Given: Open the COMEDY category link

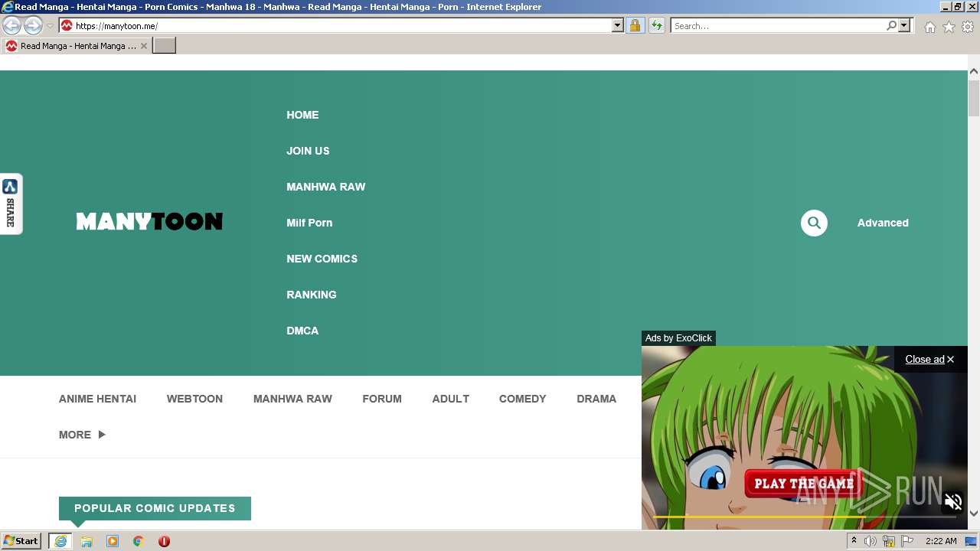Looking at the screenshot, I should click(522, 399).
